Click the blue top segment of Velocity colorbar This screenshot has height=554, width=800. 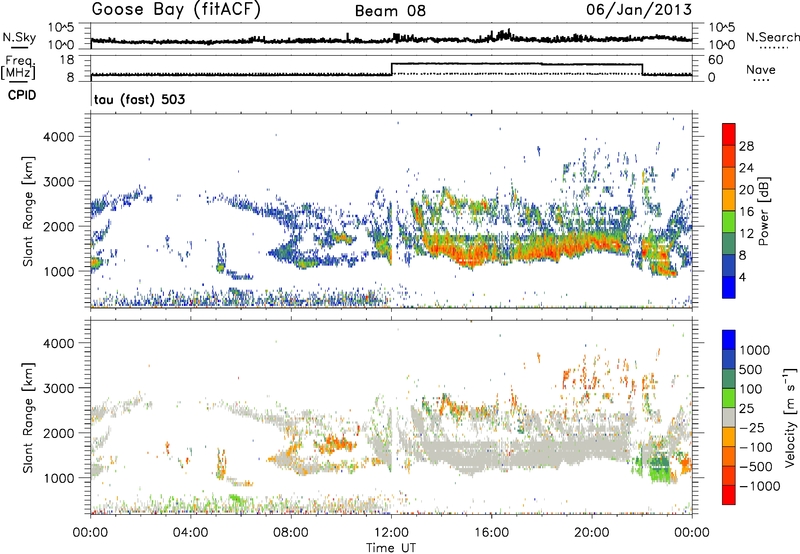[x=729, y=340]
